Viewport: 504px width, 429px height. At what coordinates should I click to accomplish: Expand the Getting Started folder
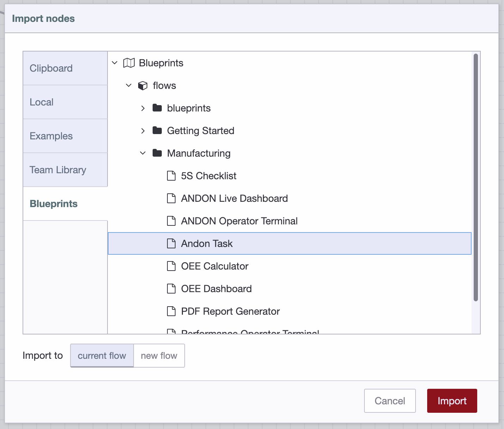coord(143,131)
